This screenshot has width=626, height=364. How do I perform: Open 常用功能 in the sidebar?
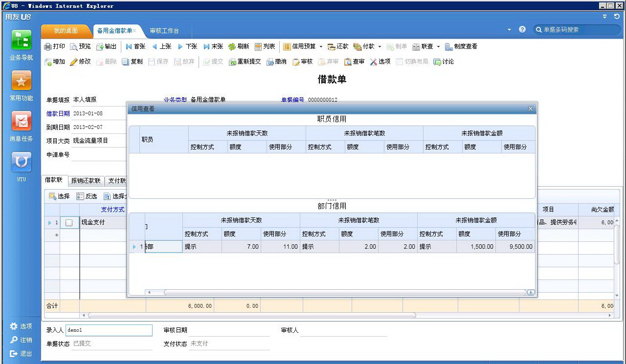21,86
